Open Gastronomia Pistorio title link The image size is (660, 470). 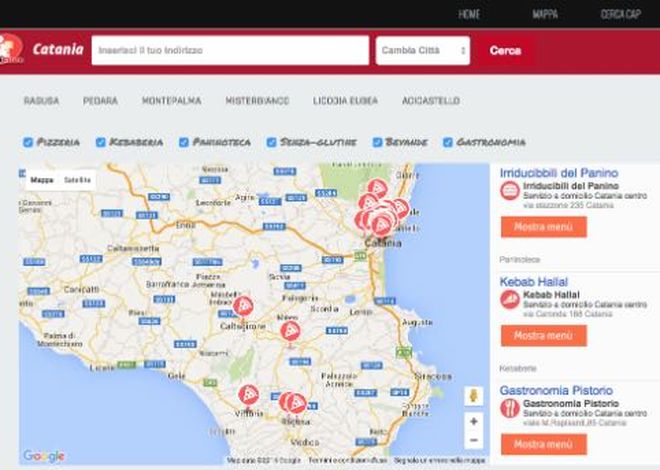(x=556, y=390)
